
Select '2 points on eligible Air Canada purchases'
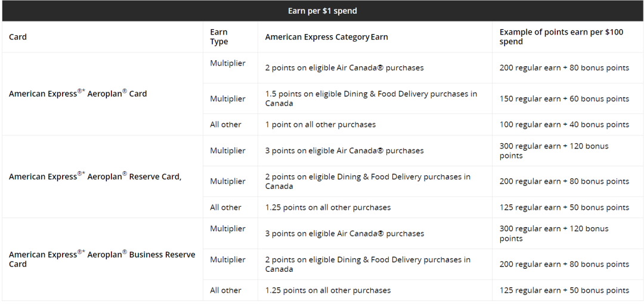coord(344,68)
